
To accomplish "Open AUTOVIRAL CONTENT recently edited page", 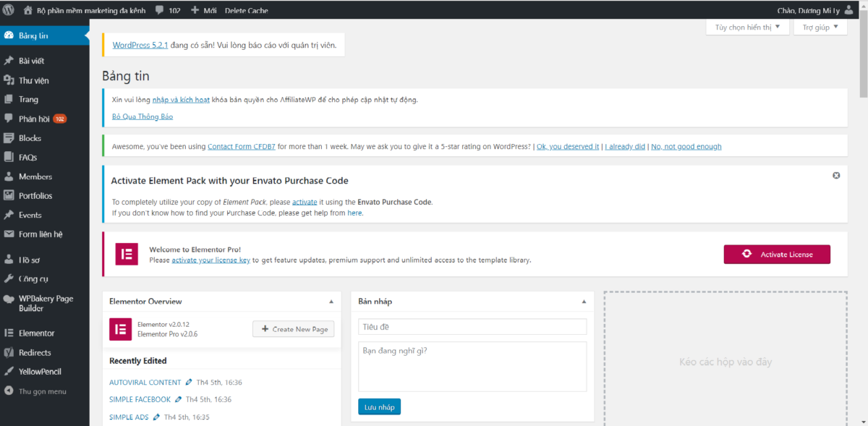I will [145, 382].
